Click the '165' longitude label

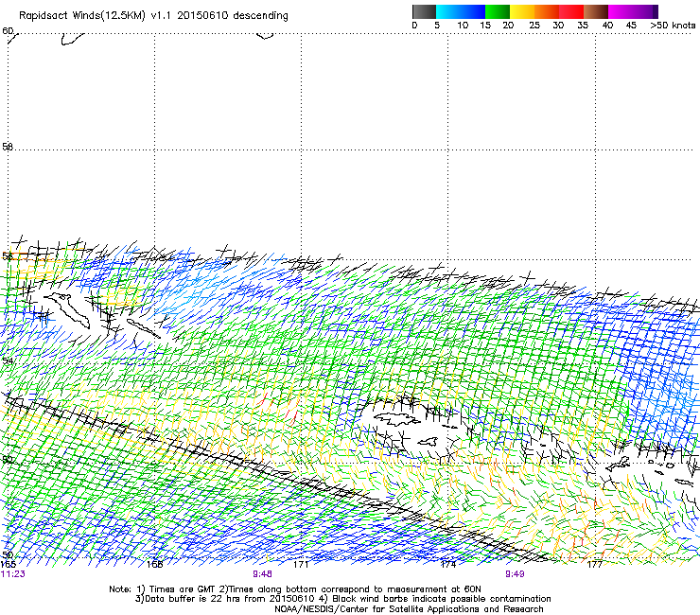click(x=8, y=565)
